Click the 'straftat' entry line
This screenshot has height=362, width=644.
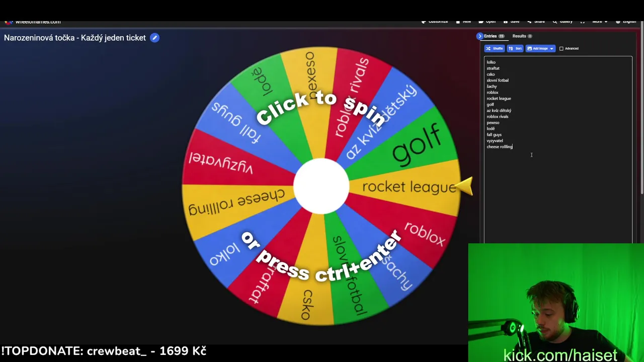click(493, 68)
